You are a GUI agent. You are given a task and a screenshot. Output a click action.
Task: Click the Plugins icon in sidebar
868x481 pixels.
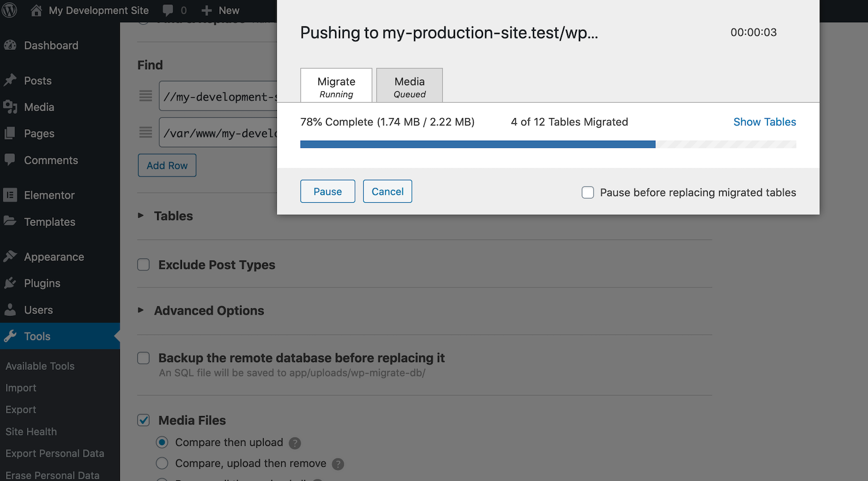tap(10, 283)
